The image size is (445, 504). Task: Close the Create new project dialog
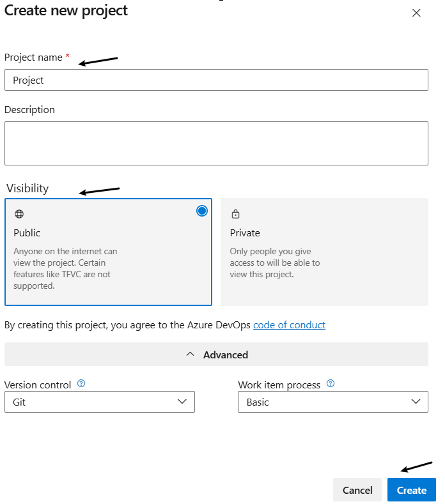[x=416, y=13]
